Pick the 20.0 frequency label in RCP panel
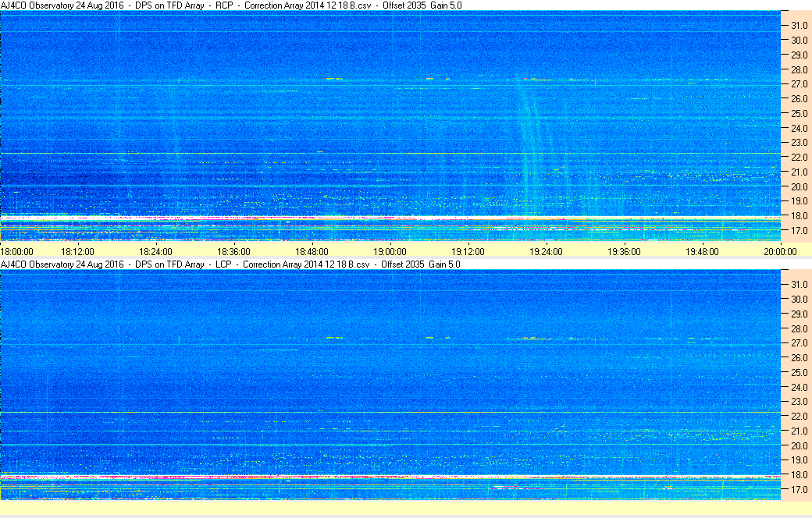Image resolution: width=812 pixels, height=518 pixels. (799, 186)
